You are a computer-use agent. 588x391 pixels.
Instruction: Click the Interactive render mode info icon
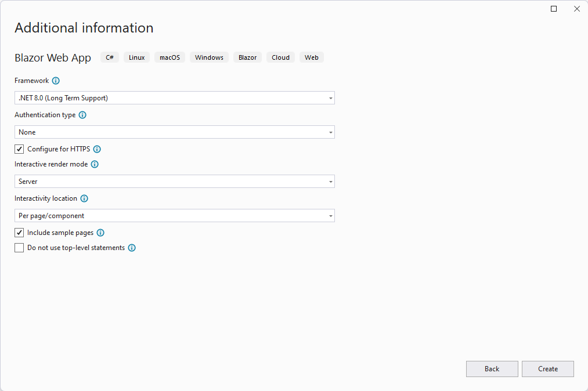point(95,164)
